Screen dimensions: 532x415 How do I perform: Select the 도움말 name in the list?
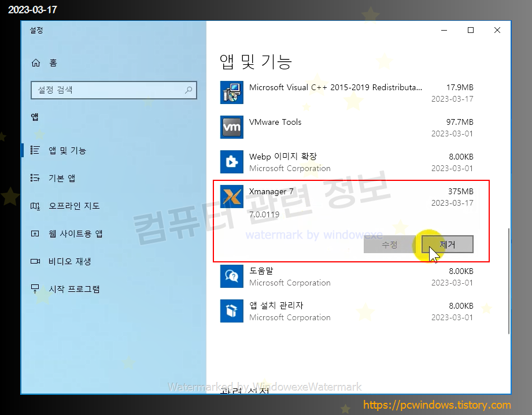[x=261, y=271]
